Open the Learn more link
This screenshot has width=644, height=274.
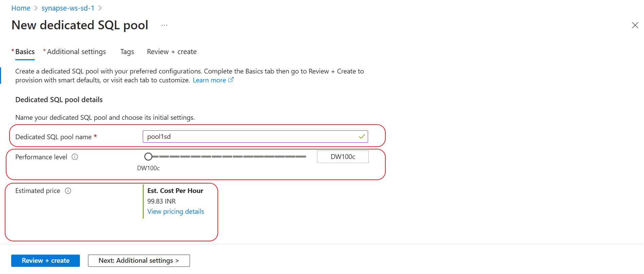pyautogui.click(x=209, y=80)
